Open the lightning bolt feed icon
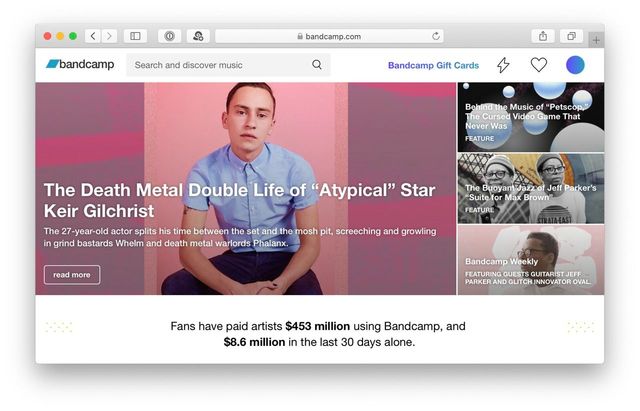This screenshot has height=411, width=640. (503, 65)
